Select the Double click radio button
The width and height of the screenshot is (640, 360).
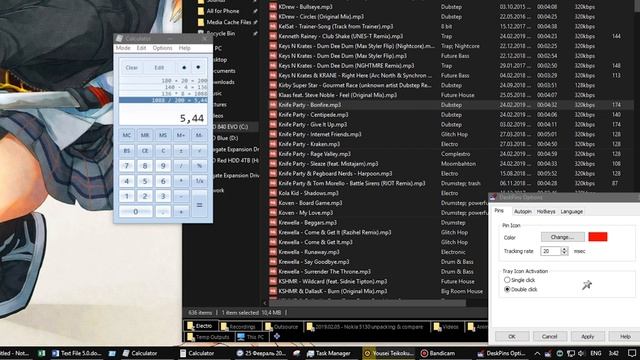tap(507, 289)
